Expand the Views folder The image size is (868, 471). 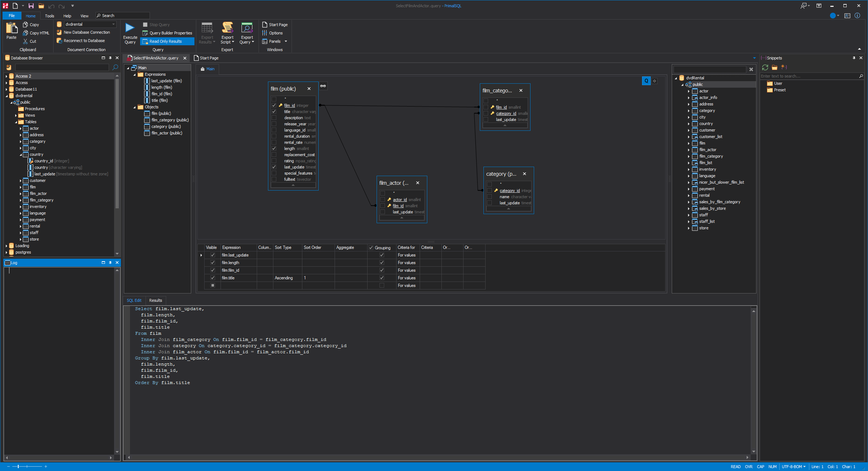tap(16, 116)
